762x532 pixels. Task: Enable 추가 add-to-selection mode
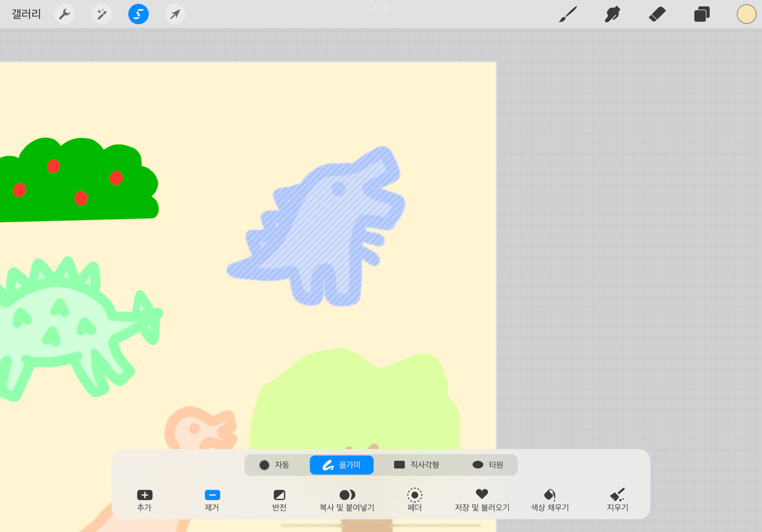tap(144, 499)
